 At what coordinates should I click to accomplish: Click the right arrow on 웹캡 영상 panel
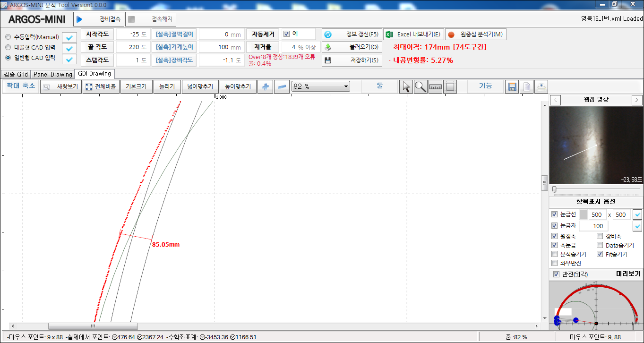tap(636, 100)
